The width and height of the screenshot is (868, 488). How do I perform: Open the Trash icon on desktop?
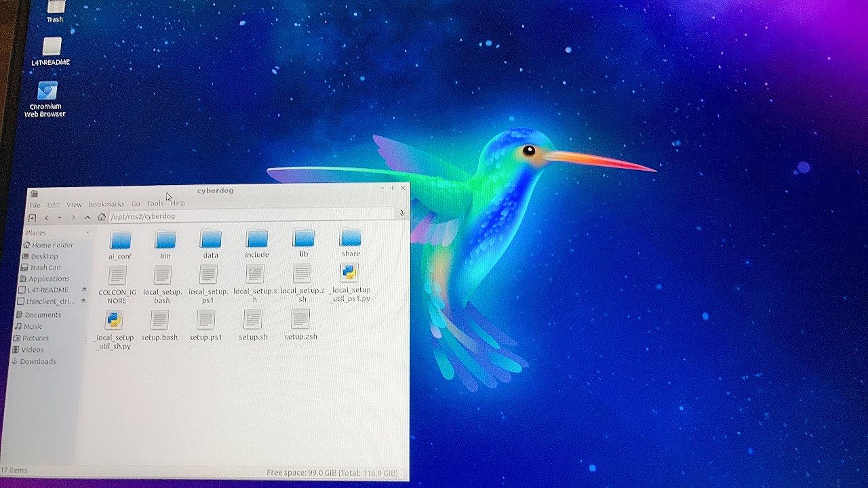tap(55, 11)
